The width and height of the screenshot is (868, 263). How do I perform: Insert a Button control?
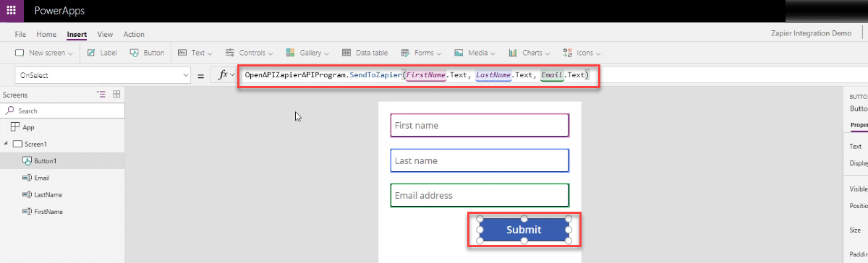pos(147,53)
